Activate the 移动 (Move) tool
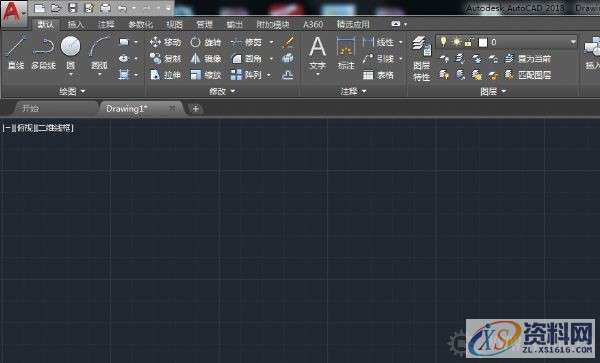 (165, 42)
